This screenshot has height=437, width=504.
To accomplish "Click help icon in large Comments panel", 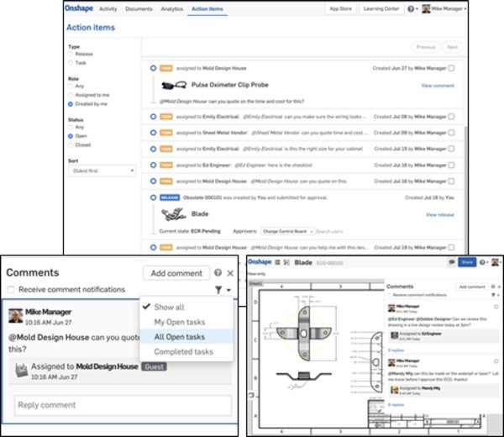I will point(218,272).
